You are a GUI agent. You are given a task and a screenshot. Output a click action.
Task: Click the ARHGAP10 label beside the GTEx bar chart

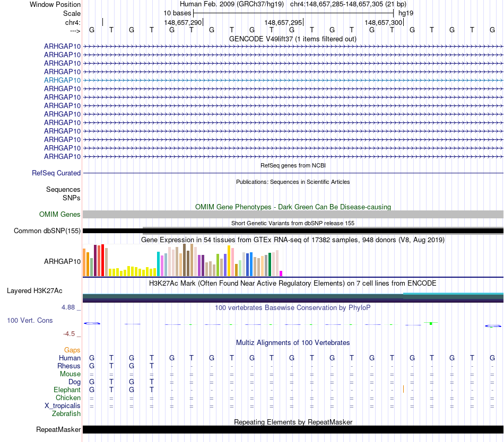click(63, 262)
